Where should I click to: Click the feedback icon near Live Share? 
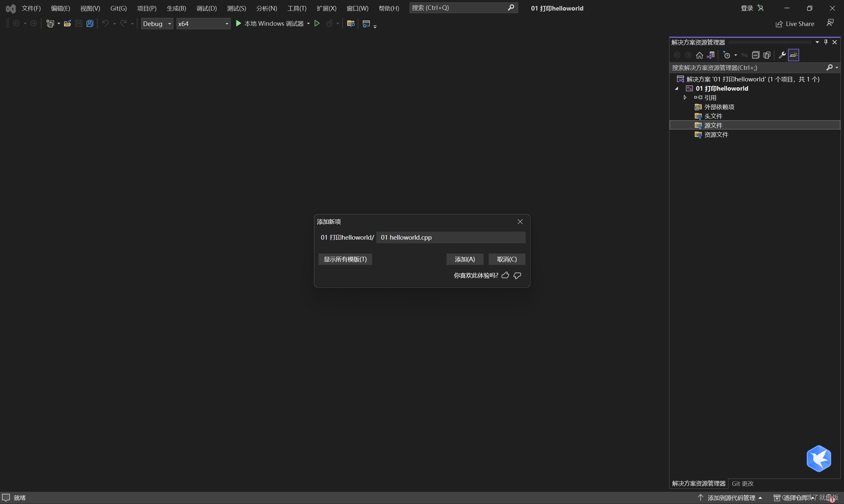pos(830,23)
